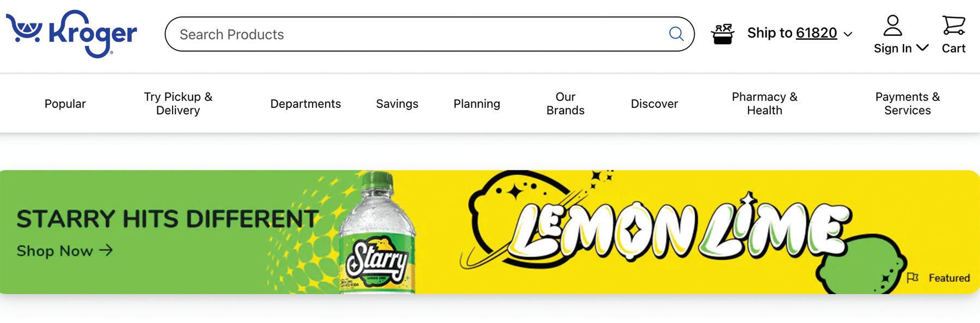Image resolution: width=980 pixels, height=323 pixels.
Task: Click the 61820 zip code link
Action: pyautogui.click(x=816, y=33)
